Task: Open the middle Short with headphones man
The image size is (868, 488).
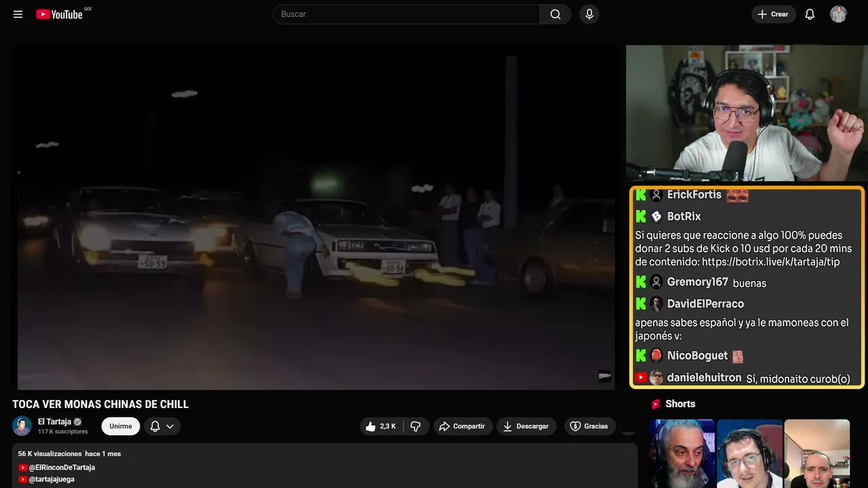Action: tap(749, 453)
